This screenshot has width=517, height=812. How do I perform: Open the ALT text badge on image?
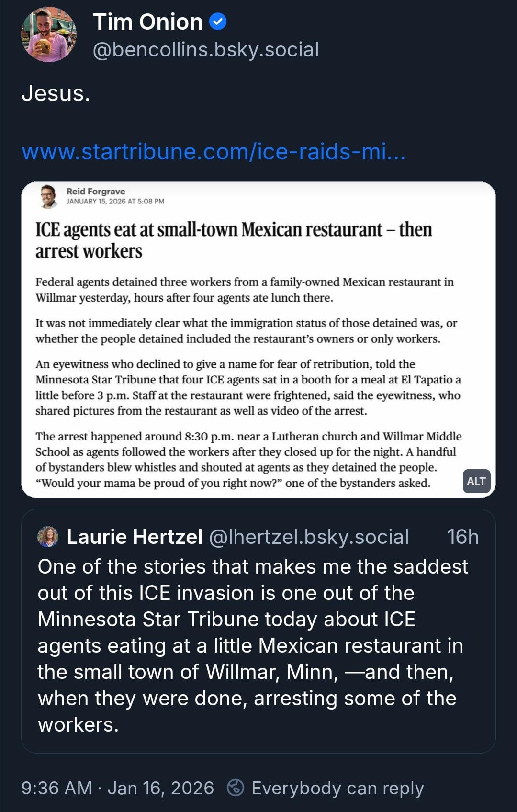476,481
